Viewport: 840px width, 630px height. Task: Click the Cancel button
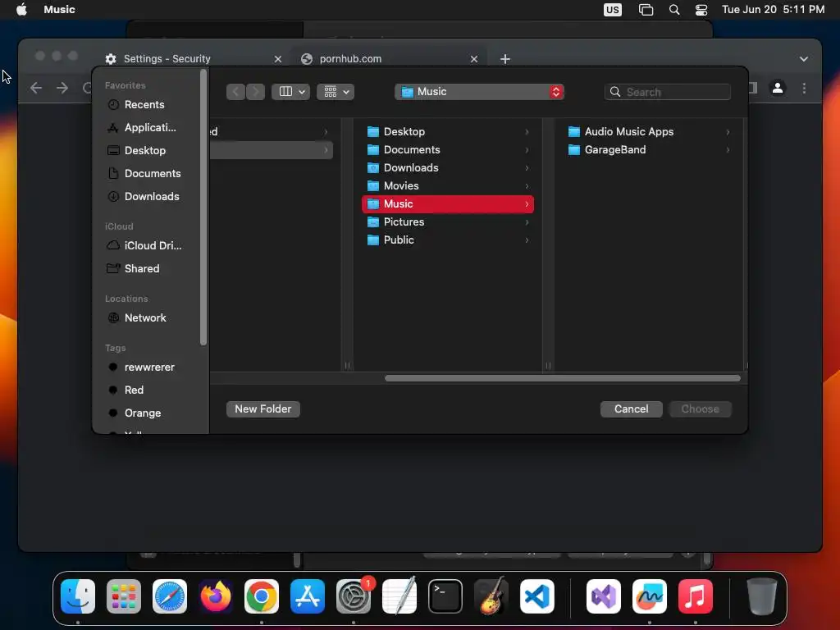[631, 409]
